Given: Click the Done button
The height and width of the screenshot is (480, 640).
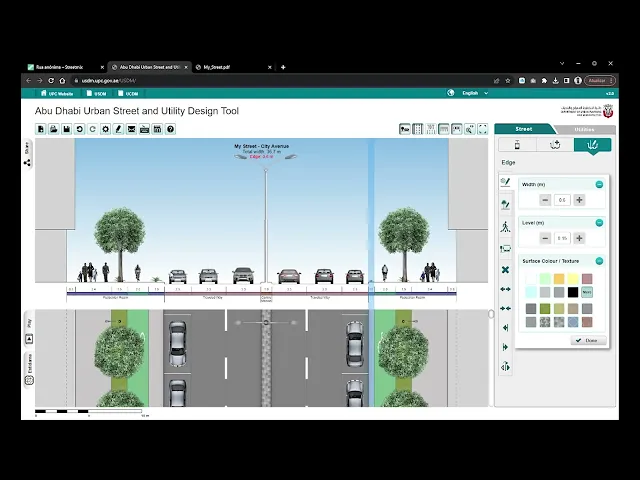Looking at the screenshot, I should [x=588, y=340].
